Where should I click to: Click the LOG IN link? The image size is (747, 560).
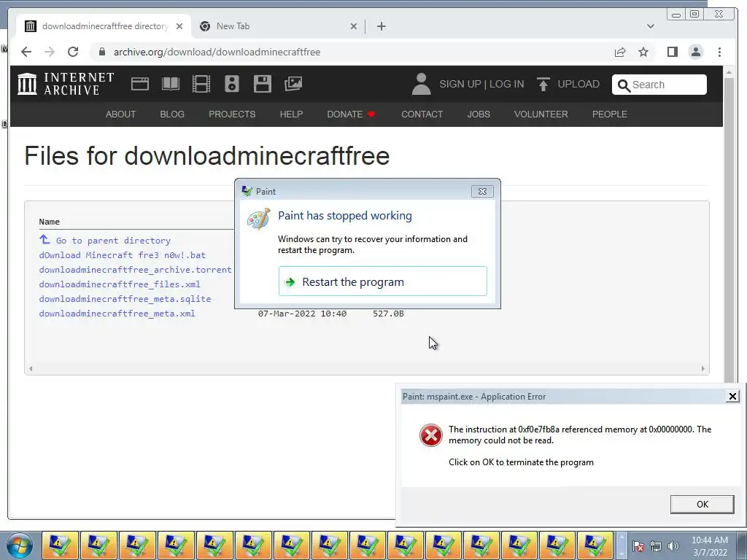point(506,85)
